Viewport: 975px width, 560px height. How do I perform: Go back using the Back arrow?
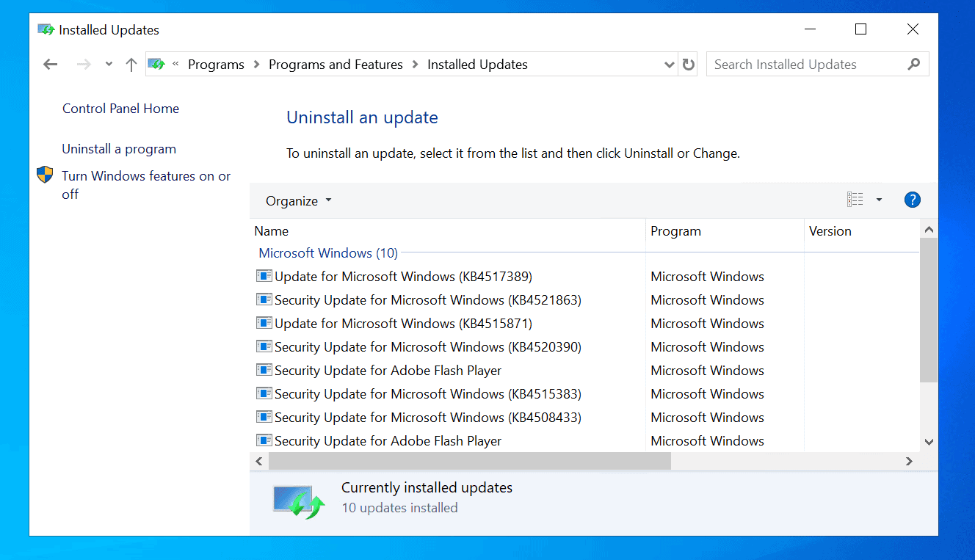pos(51,65)
